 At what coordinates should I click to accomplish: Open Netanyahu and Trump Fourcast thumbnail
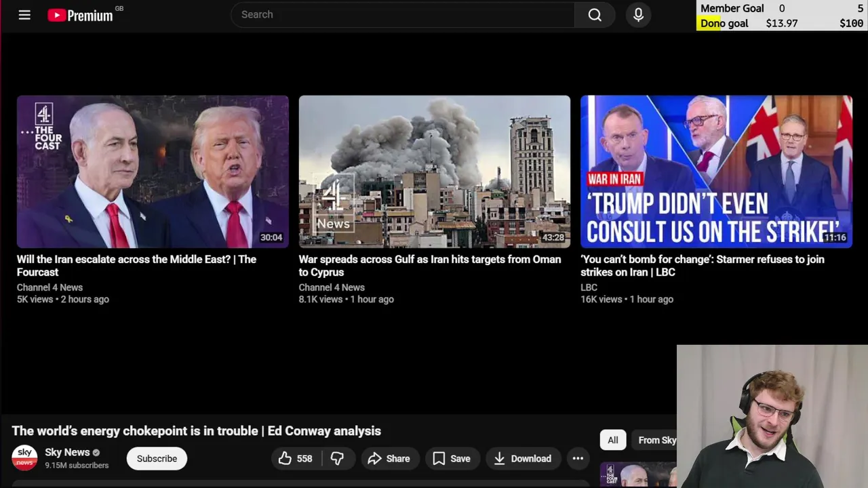(x=153, y=171)
